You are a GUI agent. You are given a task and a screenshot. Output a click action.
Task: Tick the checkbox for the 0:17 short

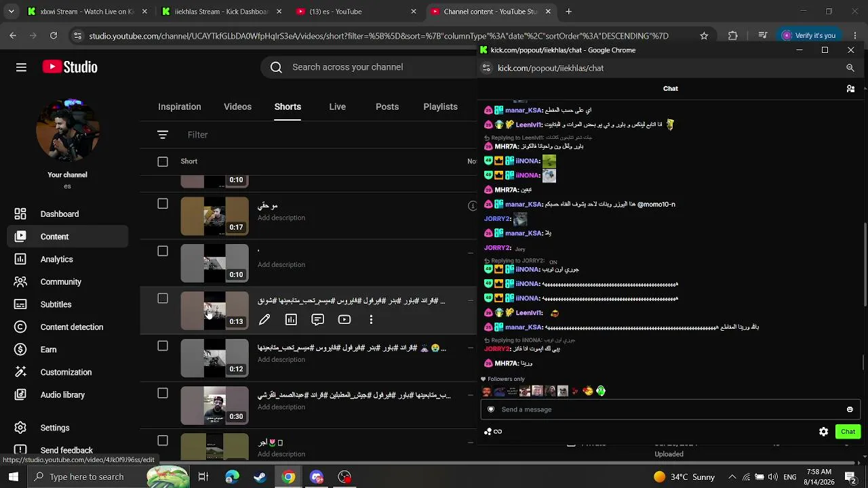[x=163, y=204]
